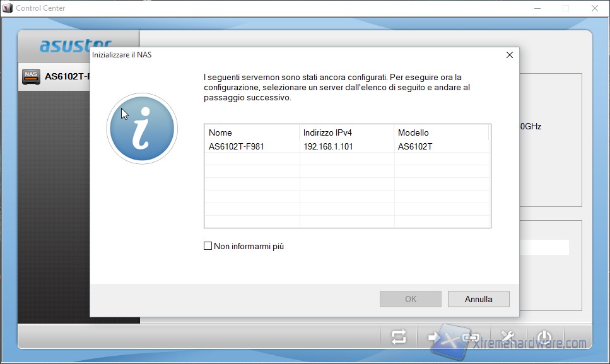Click the Control Center app icon in title bar
Screen dimensions: 610x364
coord(8,8)
